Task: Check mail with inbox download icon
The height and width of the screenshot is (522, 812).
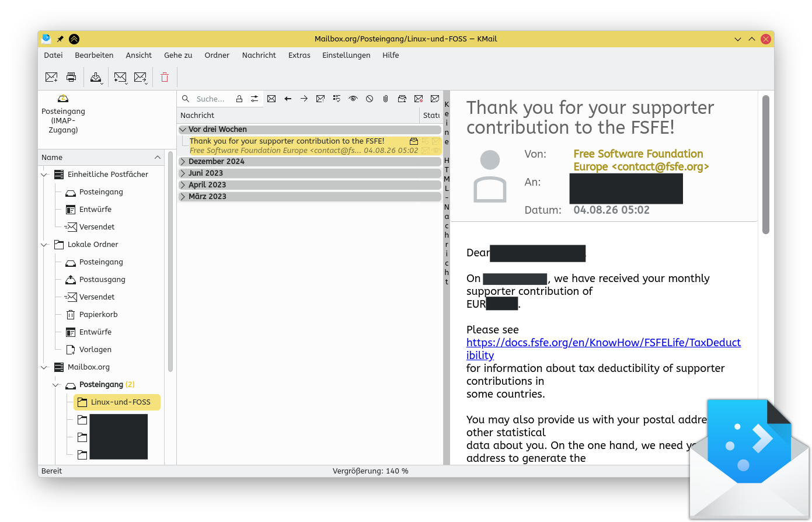Action: click(96, 77)
